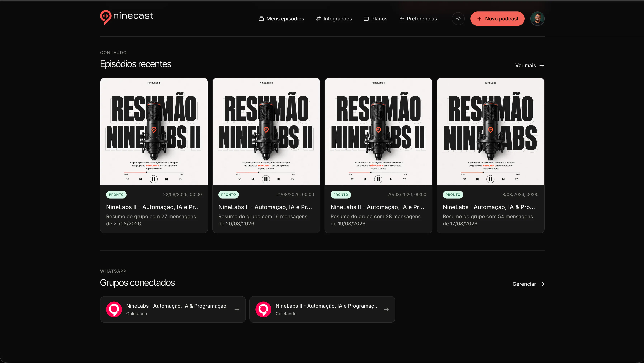Click arrow on NineLabs II group card
This screenshot has height=363, width=644.
click(386, 310)
